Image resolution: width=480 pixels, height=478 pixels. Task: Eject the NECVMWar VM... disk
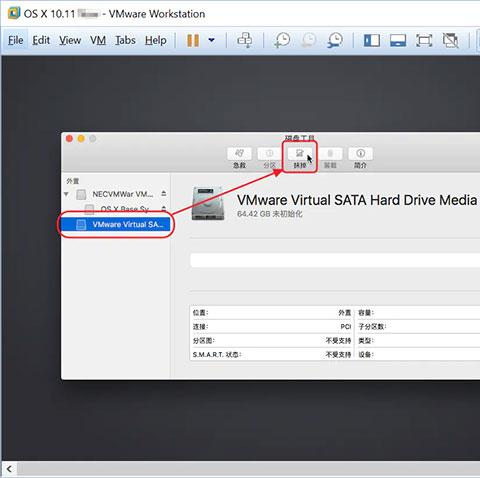pyautogui.click(x=163, y=193)
